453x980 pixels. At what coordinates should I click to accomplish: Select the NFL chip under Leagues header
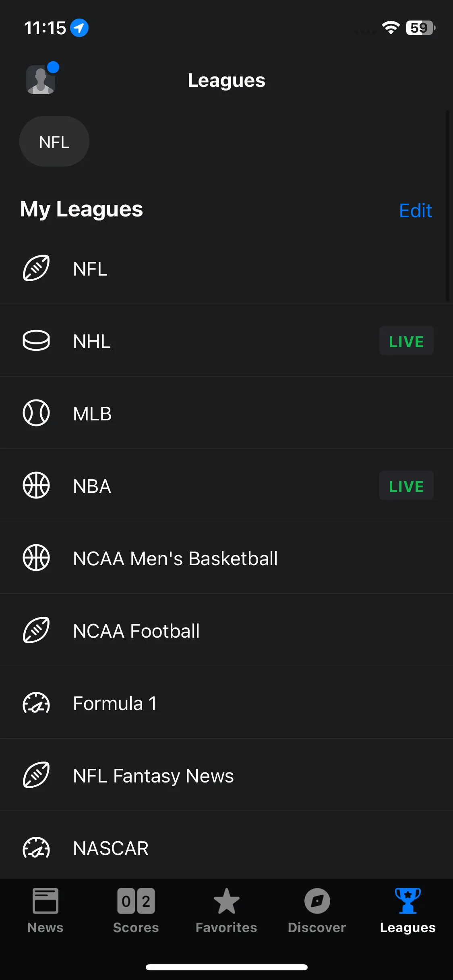click(54, 142)
